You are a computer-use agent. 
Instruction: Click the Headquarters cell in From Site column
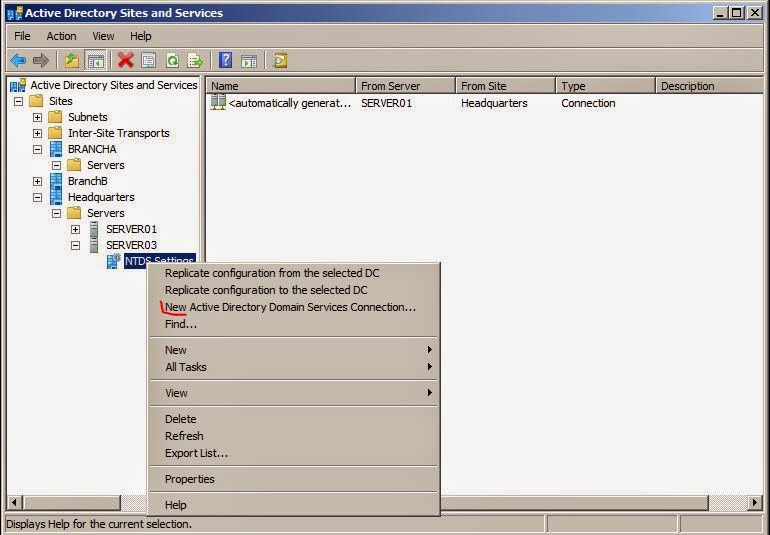pos(494,103)
